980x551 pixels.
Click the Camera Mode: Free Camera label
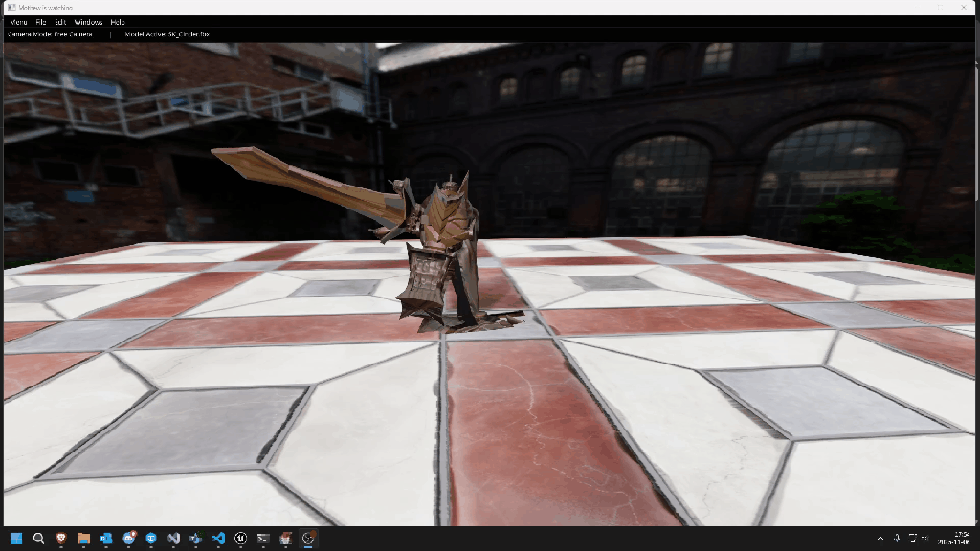click(51, 34)
